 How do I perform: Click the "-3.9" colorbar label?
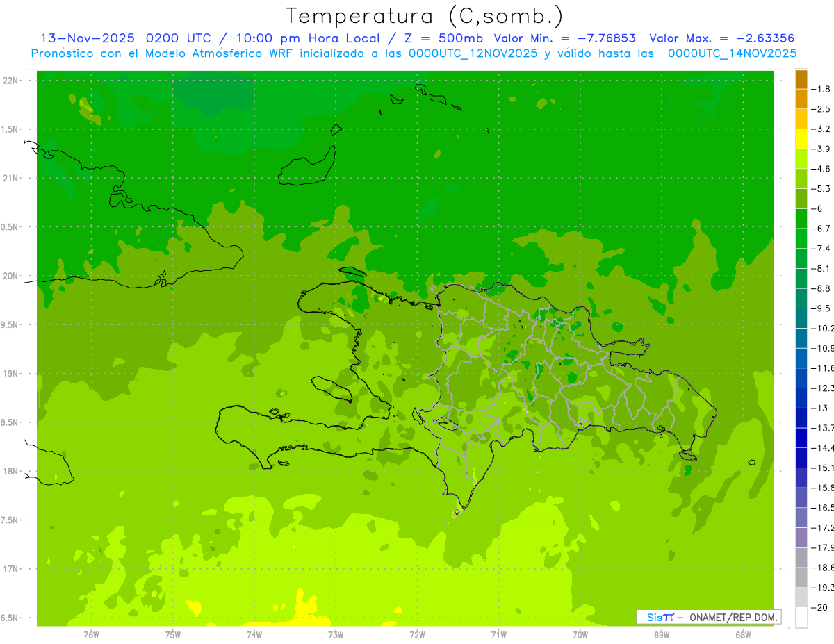(x=820, y=149)
